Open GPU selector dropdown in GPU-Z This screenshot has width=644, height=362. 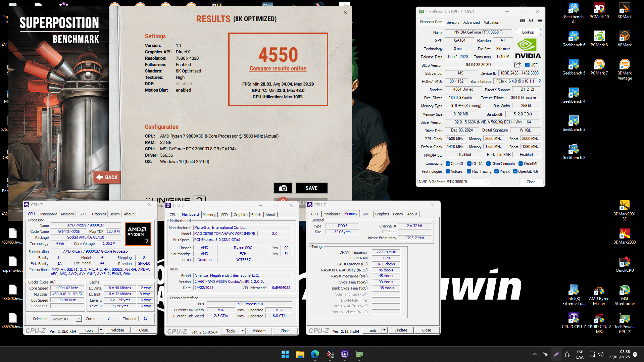(453, 182)
